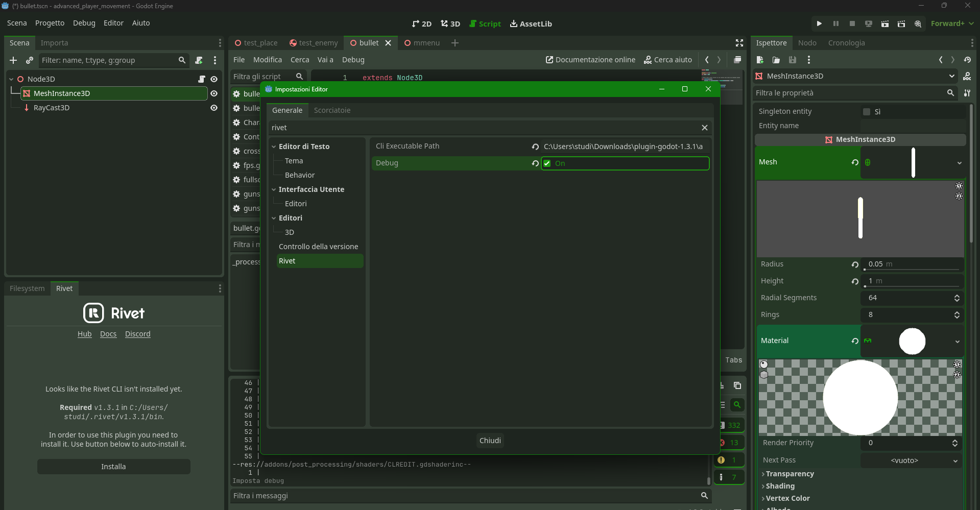Viewport: 980px width, 510px height.
Task: Uncheck the Debug On checkbox
Action: click(547, 163)
